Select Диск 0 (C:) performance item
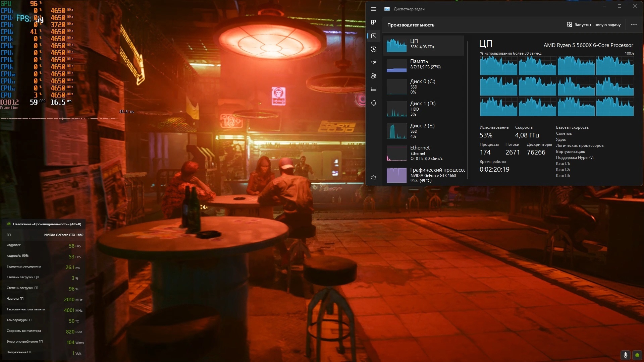Viewport: 644px width, 362px height. coord(424,86)
